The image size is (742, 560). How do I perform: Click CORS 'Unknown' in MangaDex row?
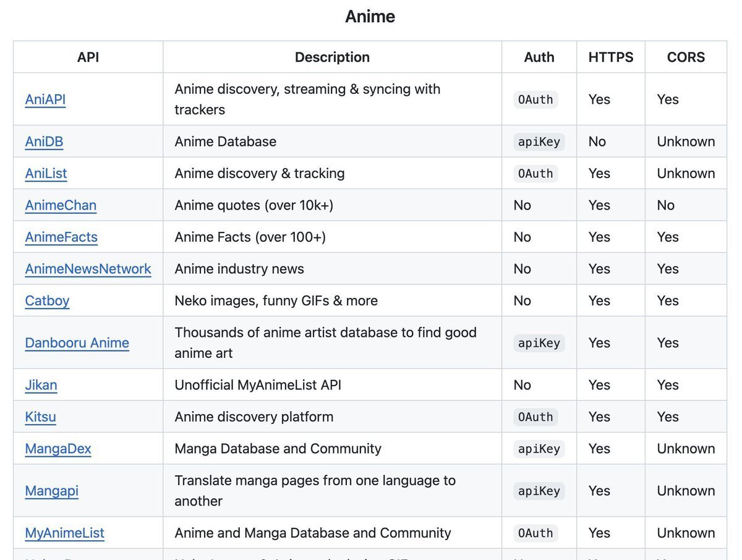(x=686, y=449)
